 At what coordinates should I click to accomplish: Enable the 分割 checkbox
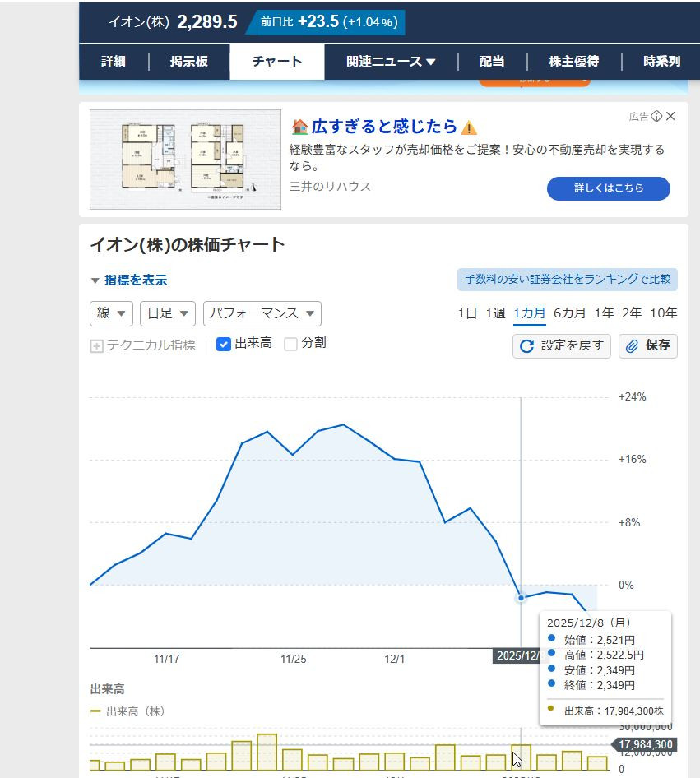(x=290, y=344)
